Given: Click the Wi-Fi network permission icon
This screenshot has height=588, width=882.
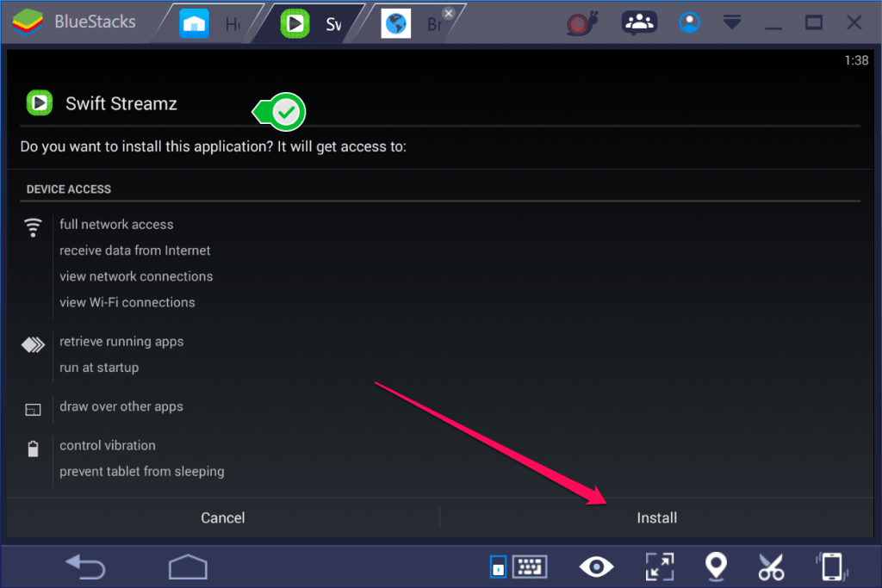Looking at the screenshot, I should (x=33, y=227).
